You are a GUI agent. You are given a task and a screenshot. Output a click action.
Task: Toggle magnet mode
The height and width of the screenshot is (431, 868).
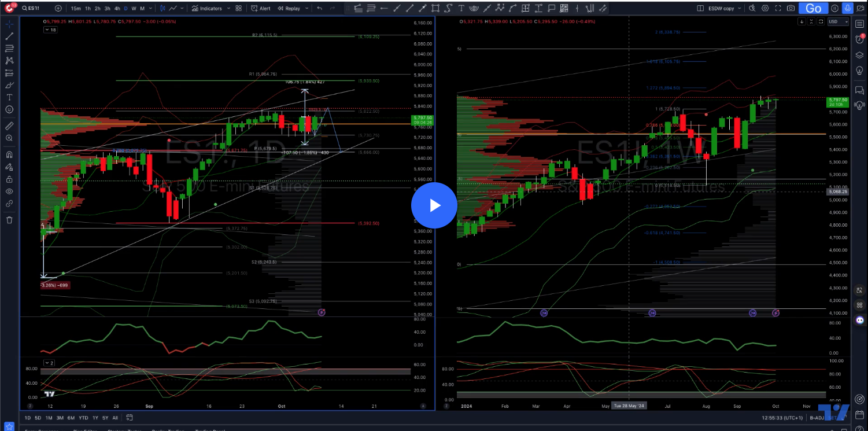[x=9, y=154]
